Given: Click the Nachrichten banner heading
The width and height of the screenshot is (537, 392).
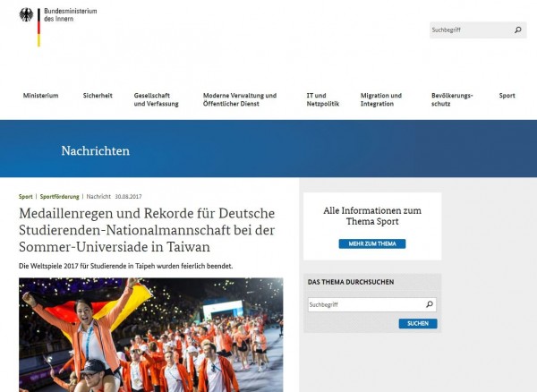Looking at the screenshot, I should (96, 151).
